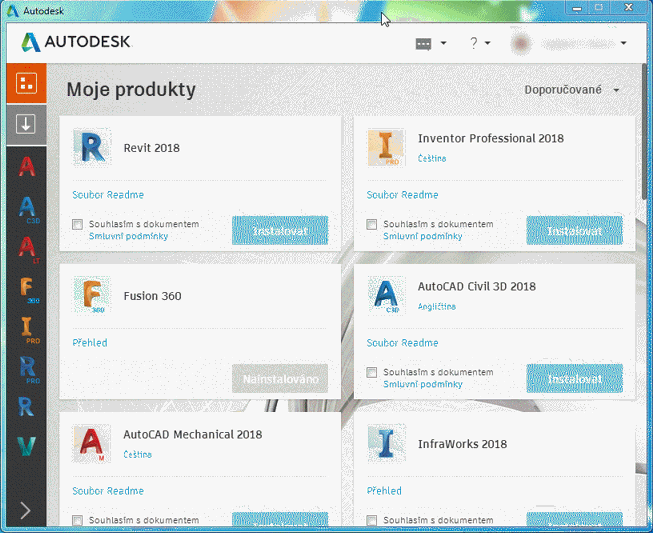Expand the user account dropdown arrow

[623, 43]
